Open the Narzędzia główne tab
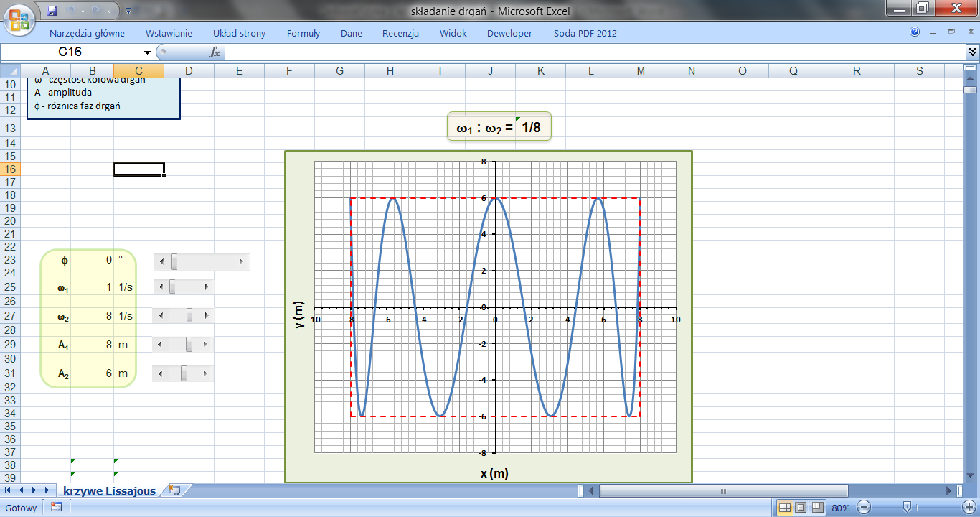Viewport: 980px width, 517px height. coord(87,33)
